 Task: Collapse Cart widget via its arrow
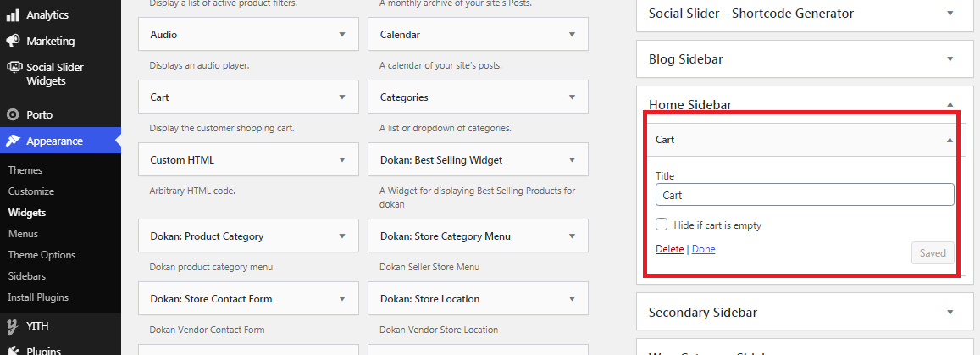point(950,140)
